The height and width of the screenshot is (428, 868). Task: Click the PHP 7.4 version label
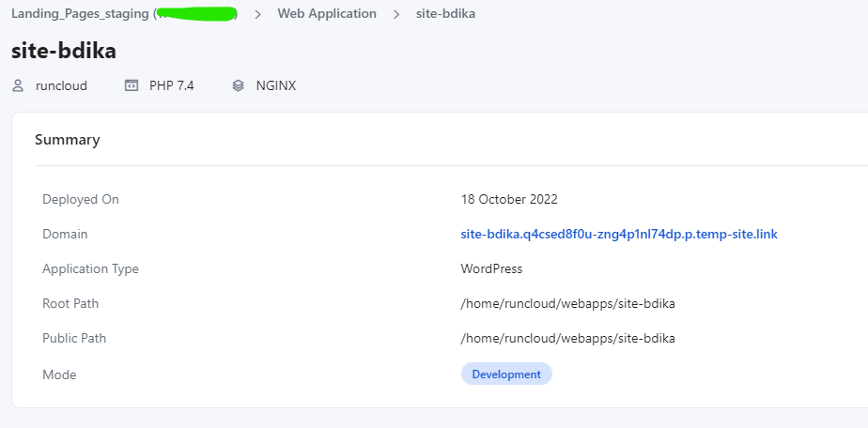point(171,85)
